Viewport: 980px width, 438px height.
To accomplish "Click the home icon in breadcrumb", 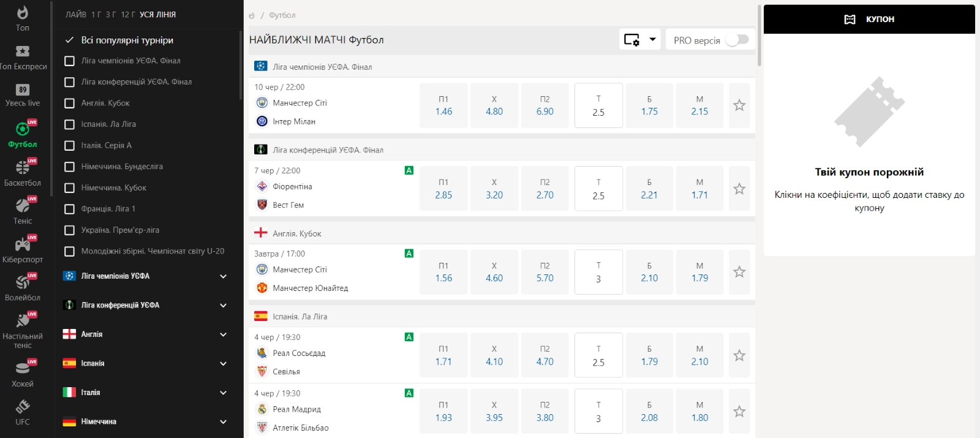I will pyautogui.click(x=252, y=15).
